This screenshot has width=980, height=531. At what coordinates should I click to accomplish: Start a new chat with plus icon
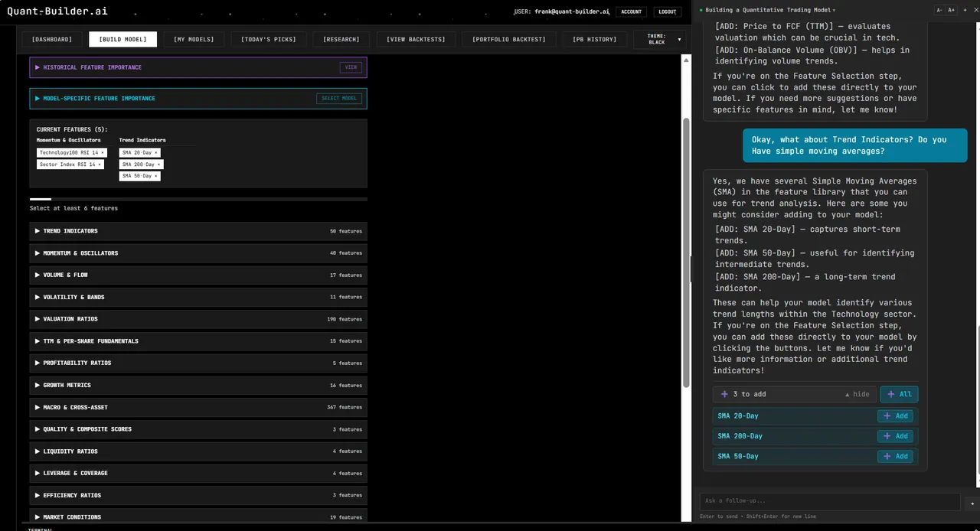click(964, 10)
